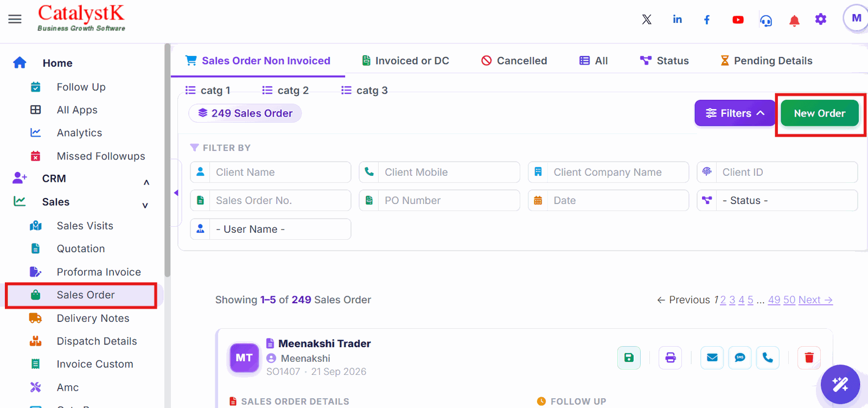Call client from Meenakshi Trader order
The height and width of the screenshot is (408, 868).
tap(768, 358)
